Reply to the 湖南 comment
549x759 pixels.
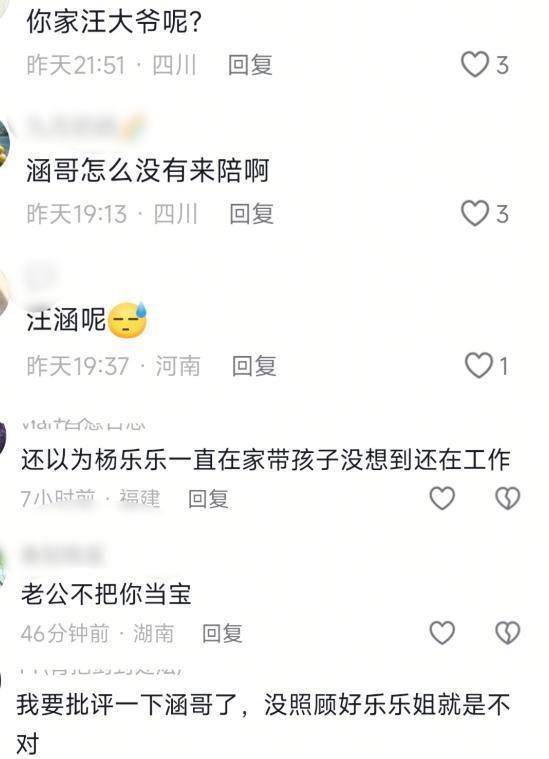222,633
